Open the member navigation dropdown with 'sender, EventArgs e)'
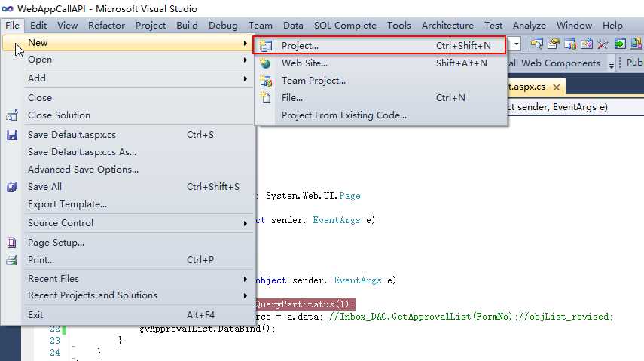 (x=575, y=107)
